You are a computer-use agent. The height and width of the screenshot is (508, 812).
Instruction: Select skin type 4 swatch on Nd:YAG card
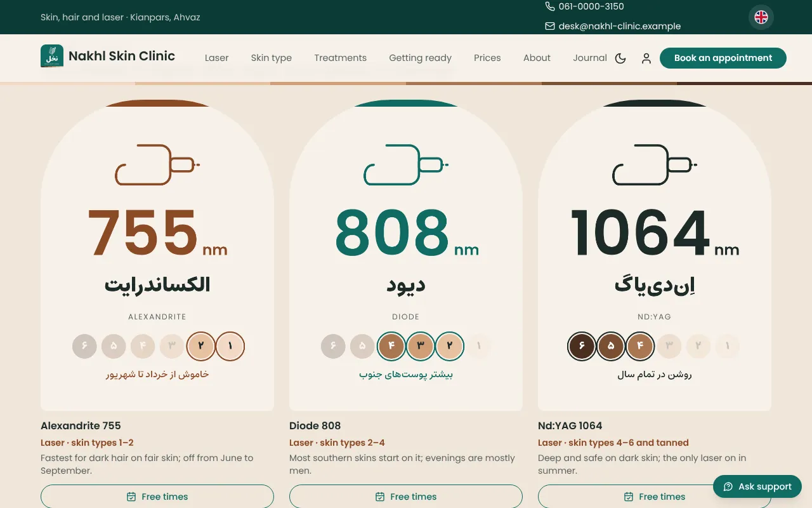[640, 346]
